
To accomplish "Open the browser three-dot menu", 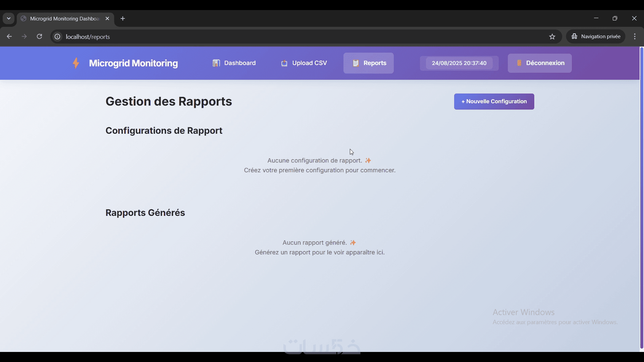I will [635, 37].
